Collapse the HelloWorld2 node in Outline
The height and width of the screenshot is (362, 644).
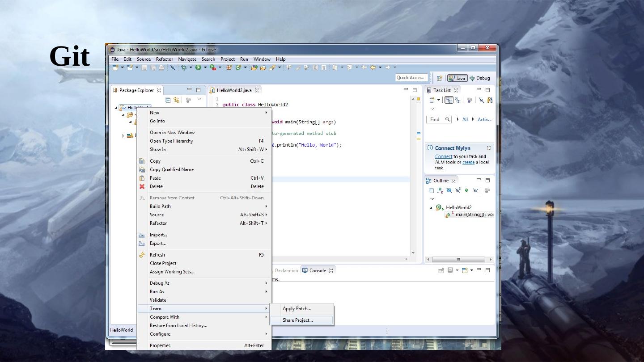coord(432,208)
